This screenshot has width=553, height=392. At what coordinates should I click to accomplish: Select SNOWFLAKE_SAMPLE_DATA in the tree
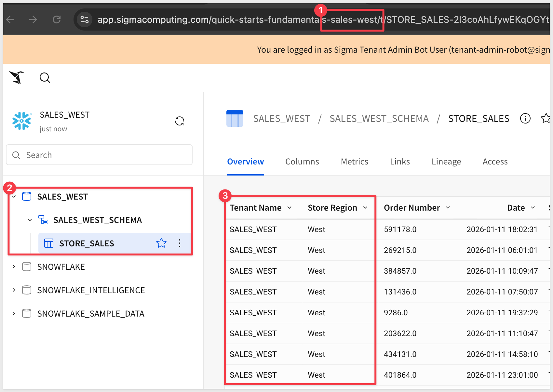tap(90, 314)
